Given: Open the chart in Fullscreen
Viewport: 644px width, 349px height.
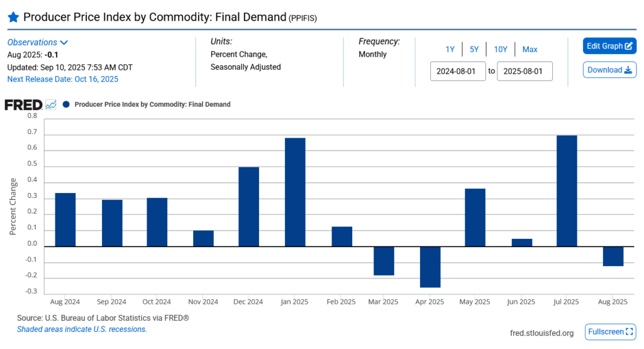Looking at the screenshot, I should tap(610, 332).
